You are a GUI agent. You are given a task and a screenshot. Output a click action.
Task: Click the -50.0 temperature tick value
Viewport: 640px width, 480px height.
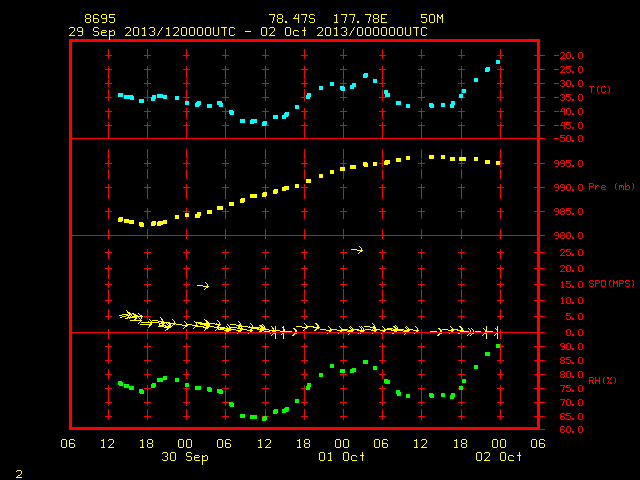click(x=568, y=139)
